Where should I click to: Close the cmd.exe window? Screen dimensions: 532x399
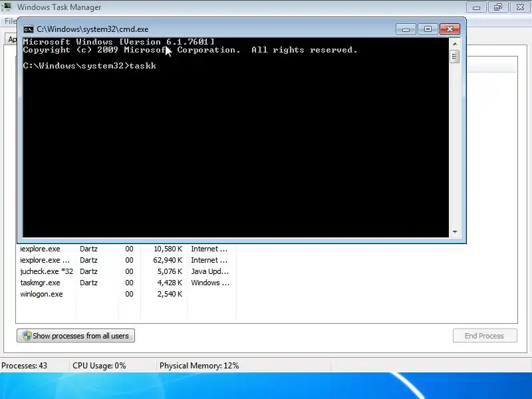pyautogui.click(x=450, y=29)
